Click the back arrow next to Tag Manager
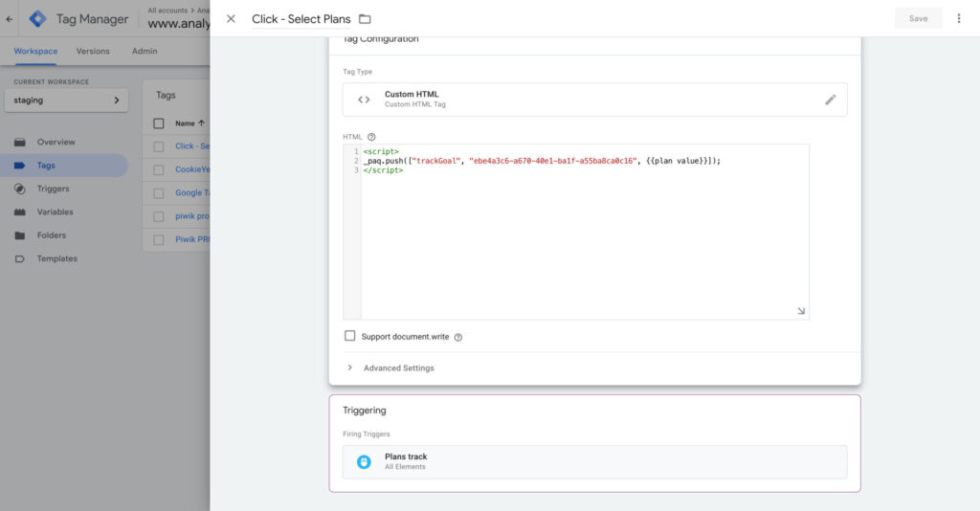The width and height of the screenshot is (980, 511). pyautogui.click(x=10, y=18)
